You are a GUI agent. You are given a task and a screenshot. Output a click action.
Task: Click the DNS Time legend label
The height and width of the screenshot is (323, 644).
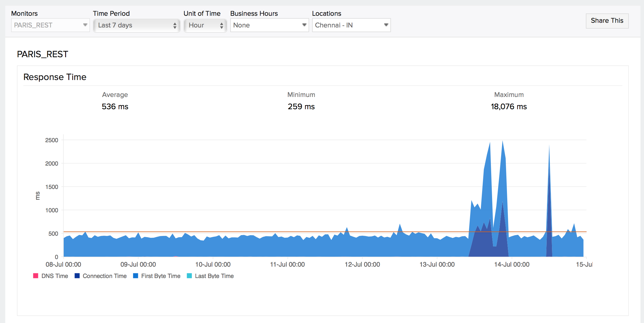click(55, 276)
